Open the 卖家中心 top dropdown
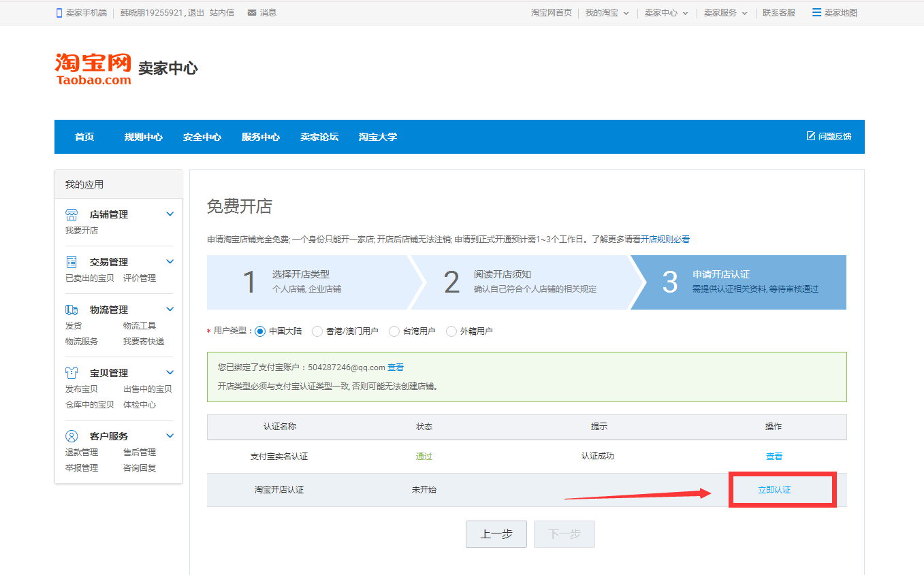The image size is (924, 575). [x=666, y=13]
